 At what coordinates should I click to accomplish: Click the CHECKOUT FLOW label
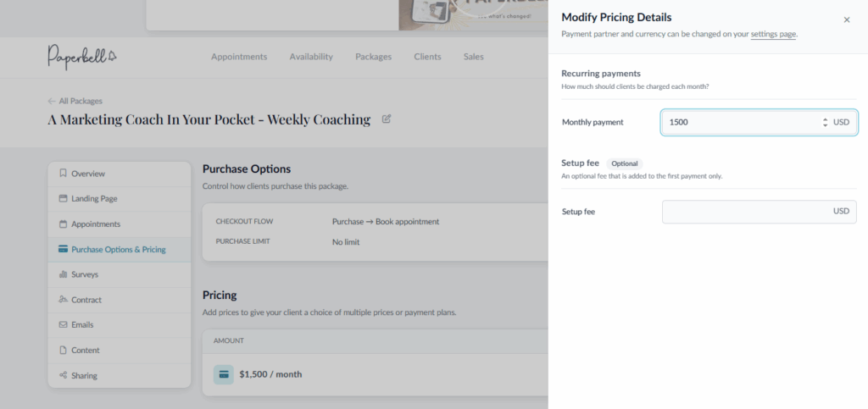(244, 222)
